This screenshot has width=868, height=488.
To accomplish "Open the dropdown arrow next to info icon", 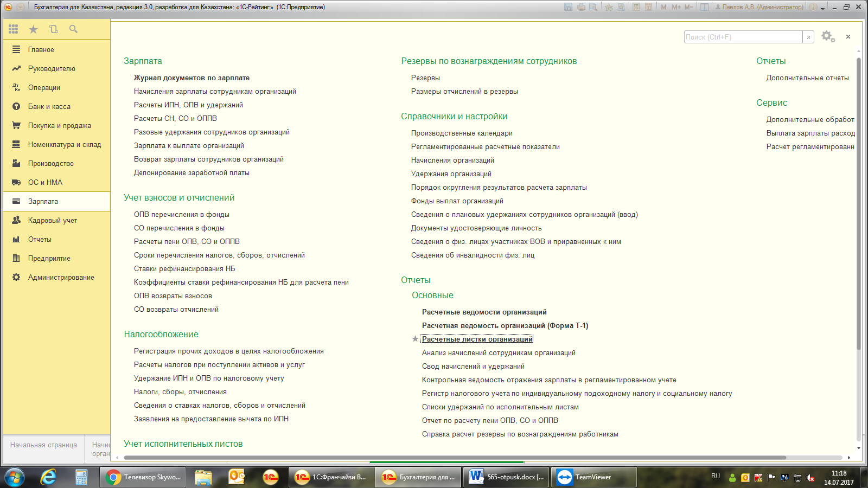I will click(823, 8).
